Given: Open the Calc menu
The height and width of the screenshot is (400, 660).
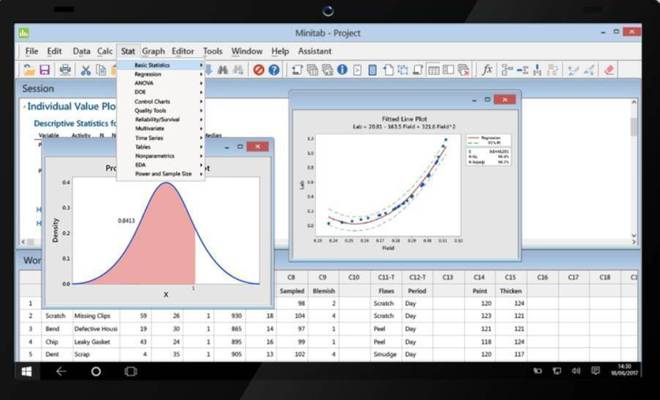Looking at the screenshot, I should (x=105, y=51).
